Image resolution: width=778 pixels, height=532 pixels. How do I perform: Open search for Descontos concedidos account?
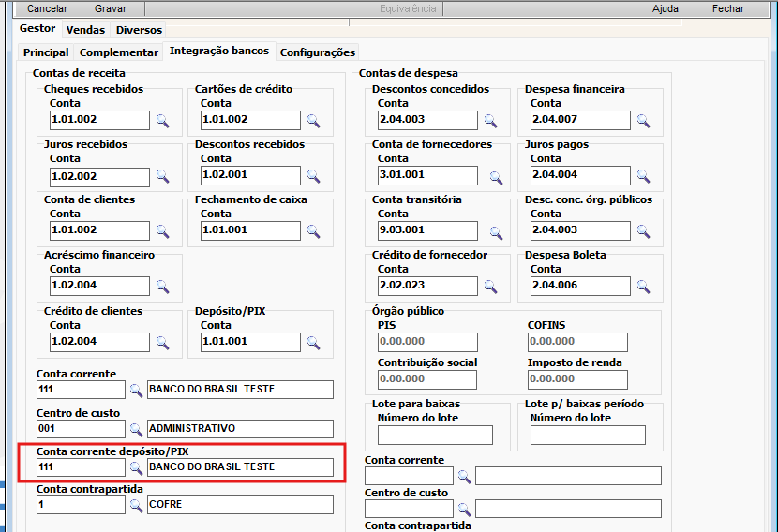[x=490, y=120]
